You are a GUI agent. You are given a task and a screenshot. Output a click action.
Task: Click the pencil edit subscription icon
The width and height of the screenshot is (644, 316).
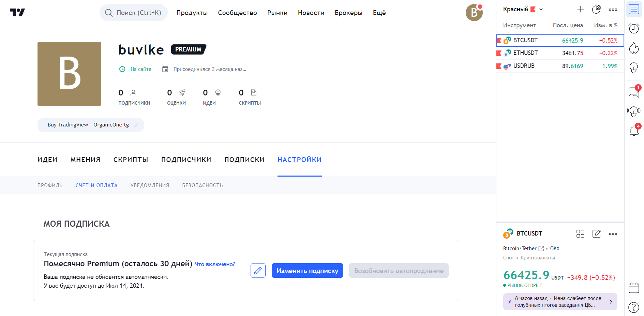click(258, 271)
